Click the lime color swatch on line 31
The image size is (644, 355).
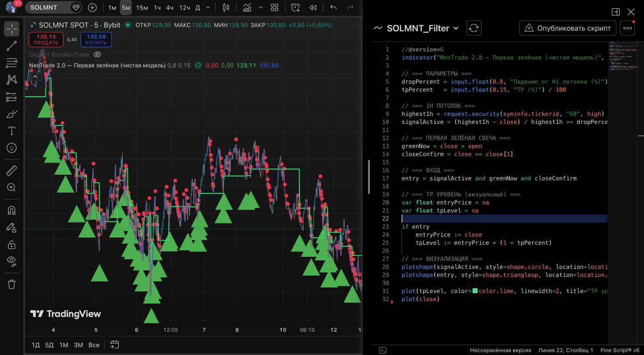tap(475, 291)
